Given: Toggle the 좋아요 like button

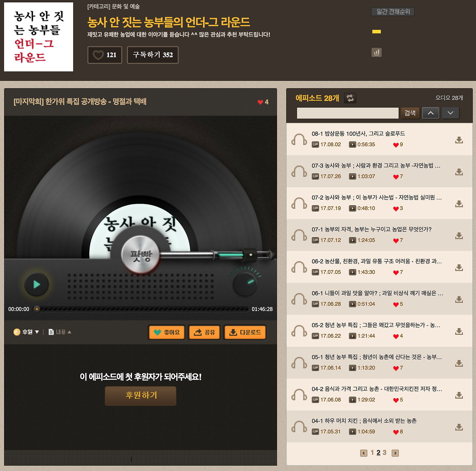Looking at the screenshot, I should [x=167, y=332].
